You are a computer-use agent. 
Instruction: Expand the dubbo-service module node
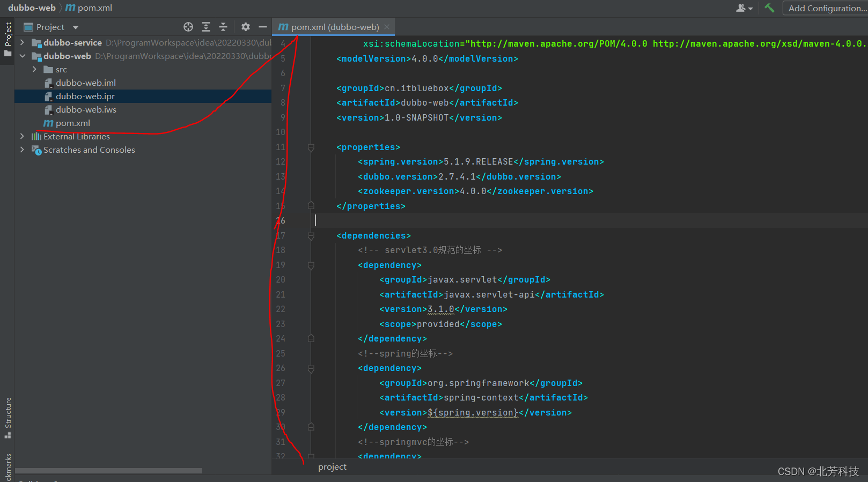tap(22, 42)
